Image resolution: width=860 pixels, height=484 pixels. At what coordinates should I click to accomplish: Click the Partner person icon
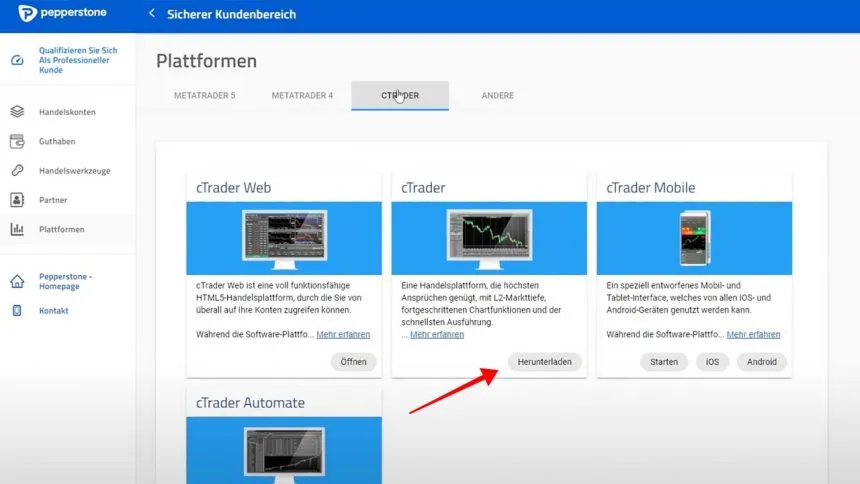pos(17,200)
